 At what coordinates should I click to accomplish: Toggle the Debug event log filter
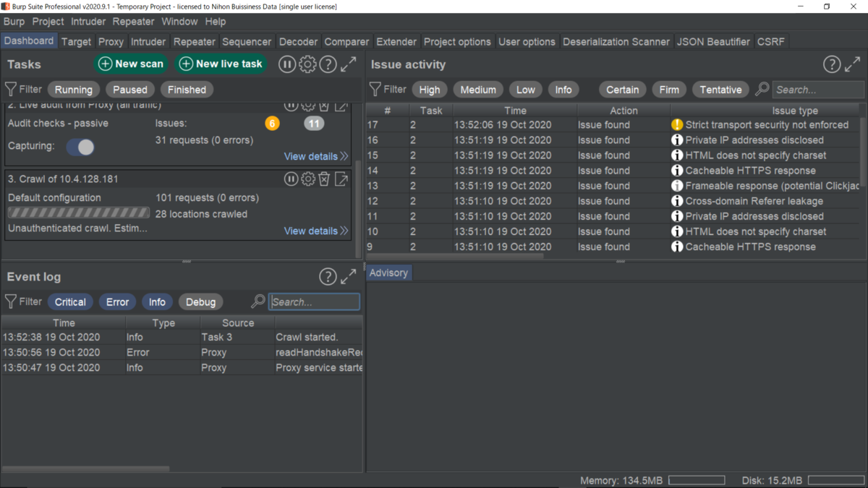(x=200, y=302)
